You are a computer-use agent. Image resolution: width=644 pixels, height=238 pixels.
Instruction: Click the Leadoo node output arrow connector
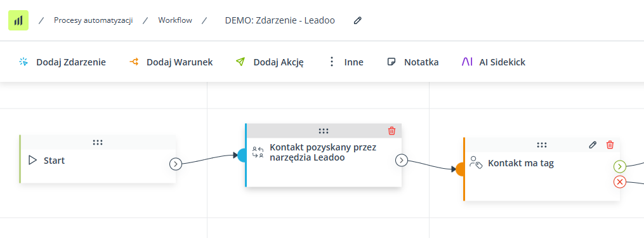[x=401, y=161]
